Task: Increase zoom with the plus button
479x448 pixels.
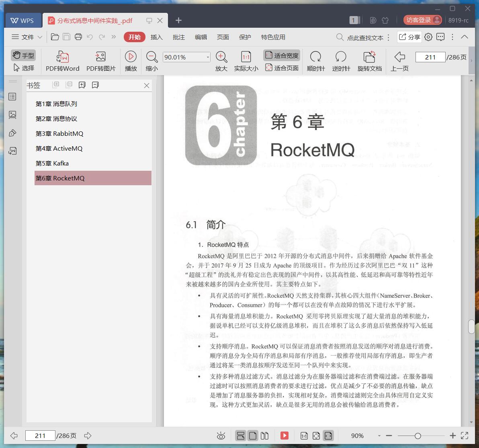Action: click(453, 436)
